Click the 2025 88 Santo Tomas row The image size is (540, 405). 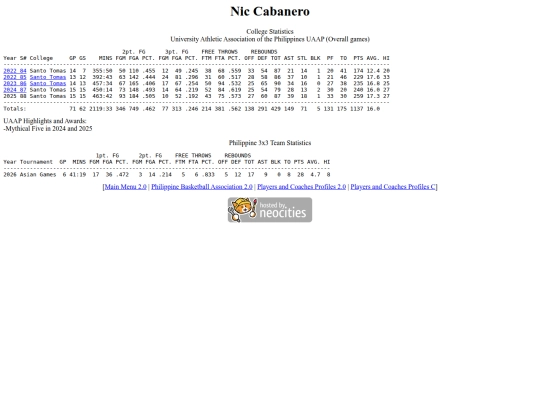[196, 96]
